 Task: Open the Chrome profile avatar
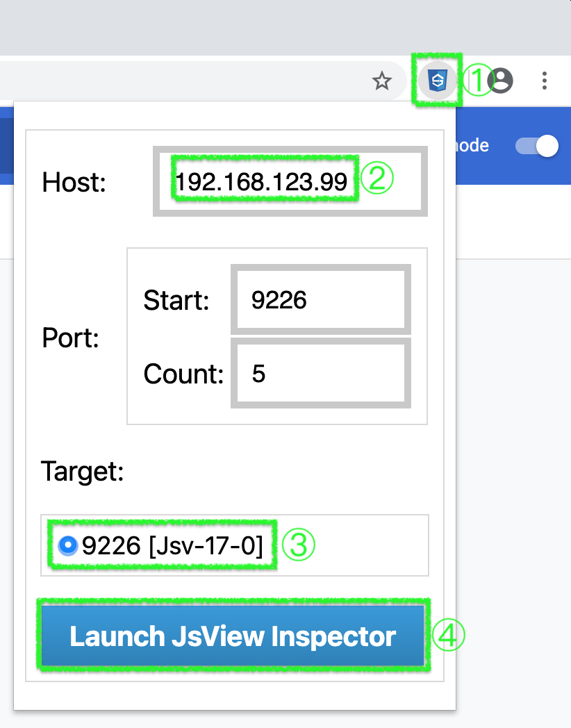500,81
